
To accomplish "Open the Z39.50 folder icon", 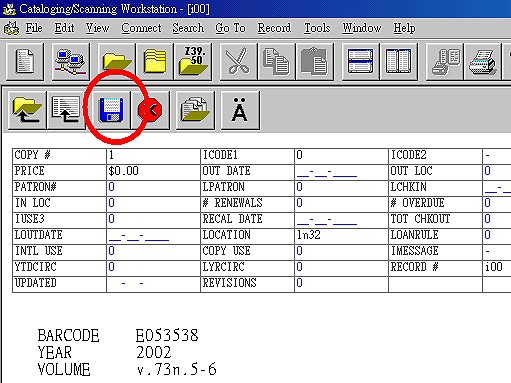I will 193,61.
